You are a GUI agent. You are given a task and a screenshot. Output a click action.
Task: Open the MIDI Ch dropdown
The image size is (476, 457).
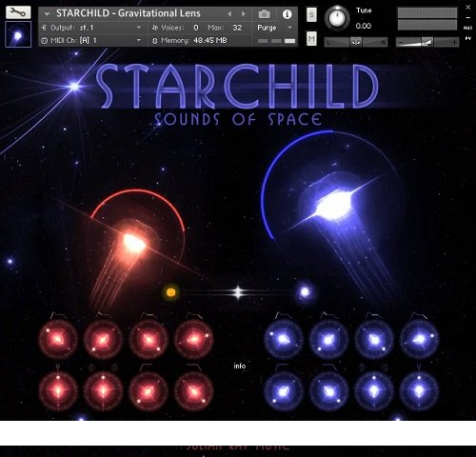pos(91,40)
